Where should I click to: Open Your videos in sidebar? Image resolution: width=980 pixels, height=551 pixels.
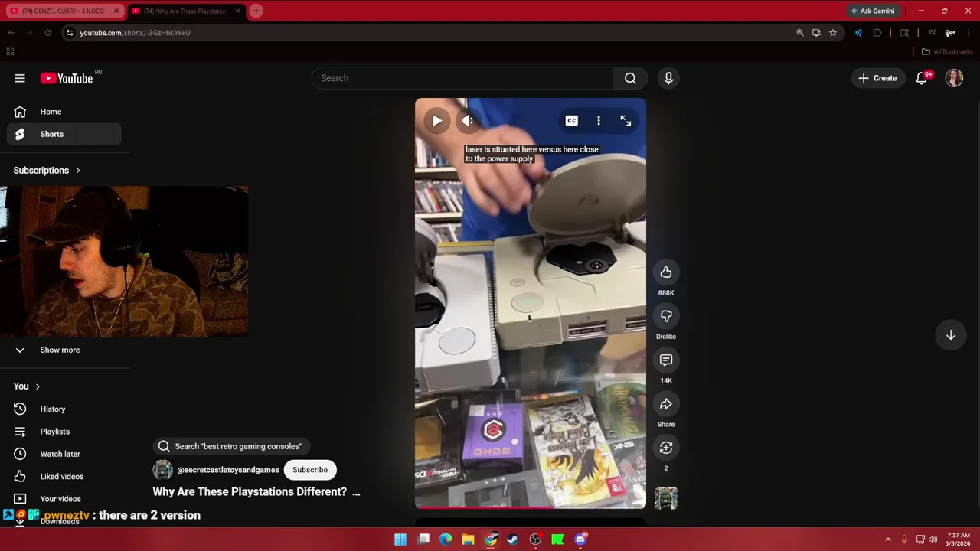64,499
